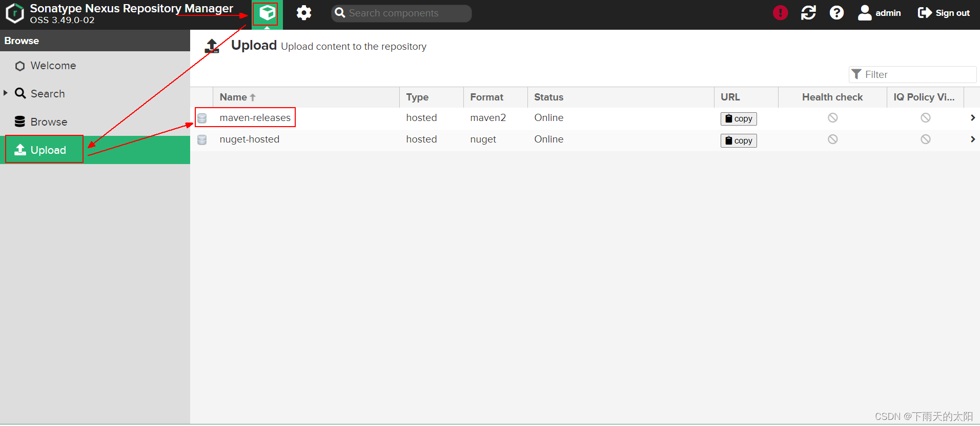
Task: Select Welcome in the Browse sidebar
Action: (x=95, y=66)
